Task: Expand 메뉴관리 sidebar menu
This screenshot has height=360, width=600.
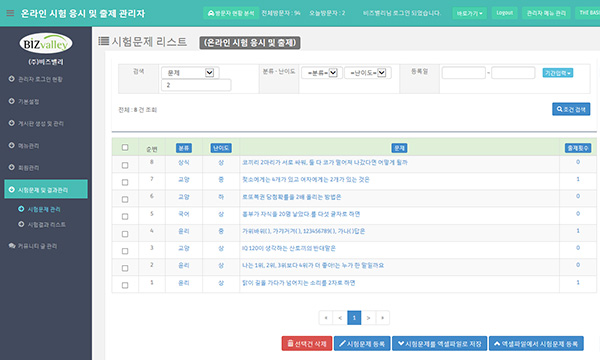Action: point(29,146)
